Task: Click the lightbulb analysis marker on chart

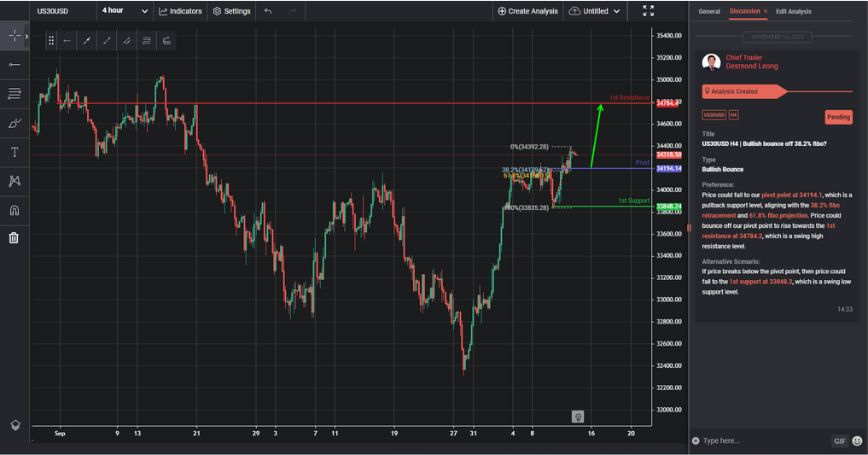Action: click(x=577, y=417)
